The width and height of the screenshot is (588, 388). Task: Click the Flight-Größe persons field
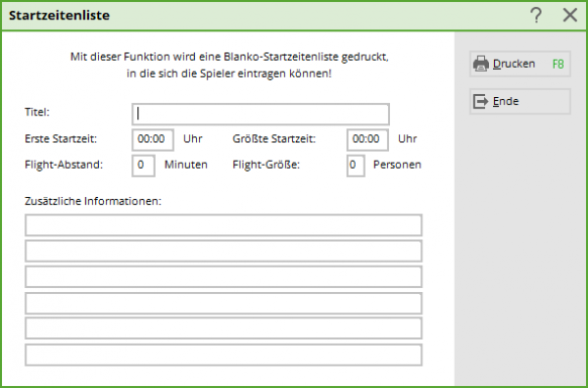(356, 166)
